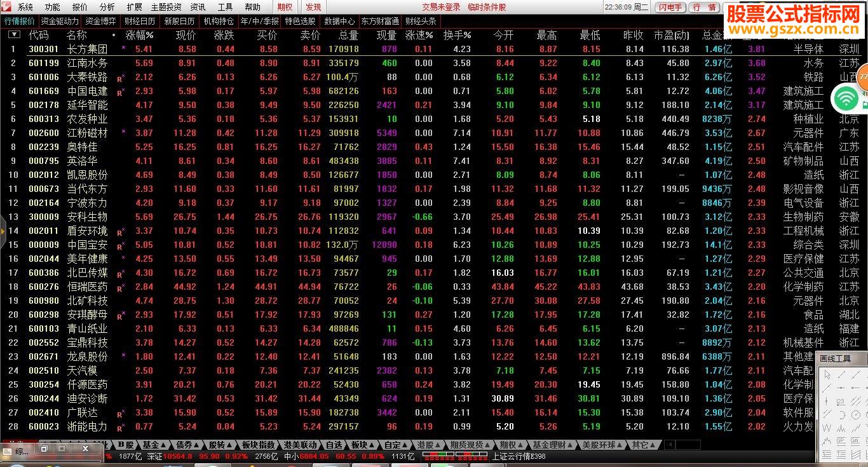868x467 pixels.
Task: Select the vertical line drawing tool
Action: click(x=826, y=402)
